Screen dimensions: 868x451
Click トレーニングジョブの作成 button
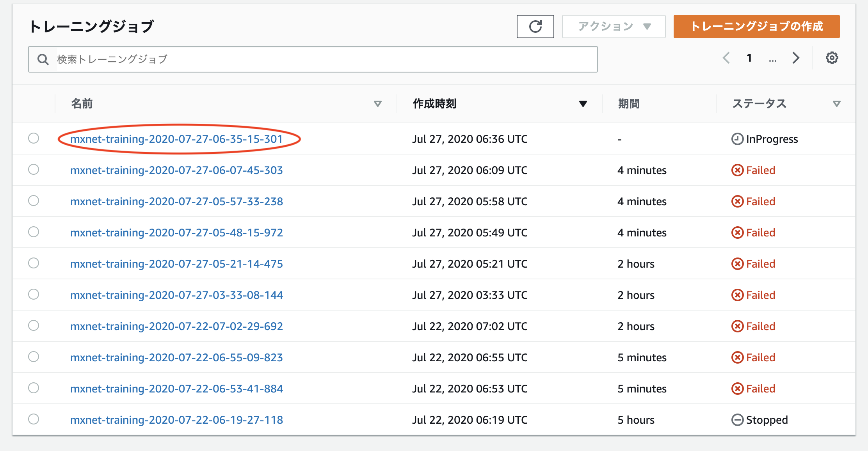click(x=756, y=27)
